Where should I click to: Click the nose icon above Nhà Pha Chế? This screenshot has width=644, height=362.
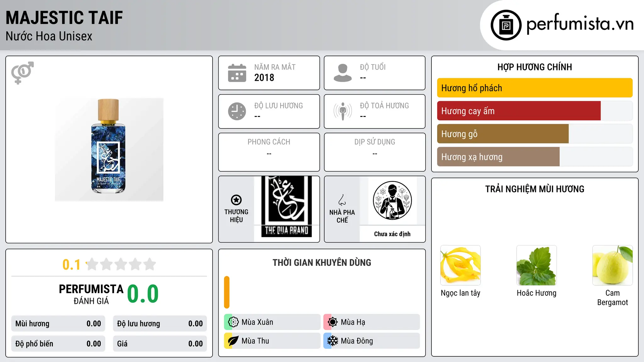[x=342, y=200]
